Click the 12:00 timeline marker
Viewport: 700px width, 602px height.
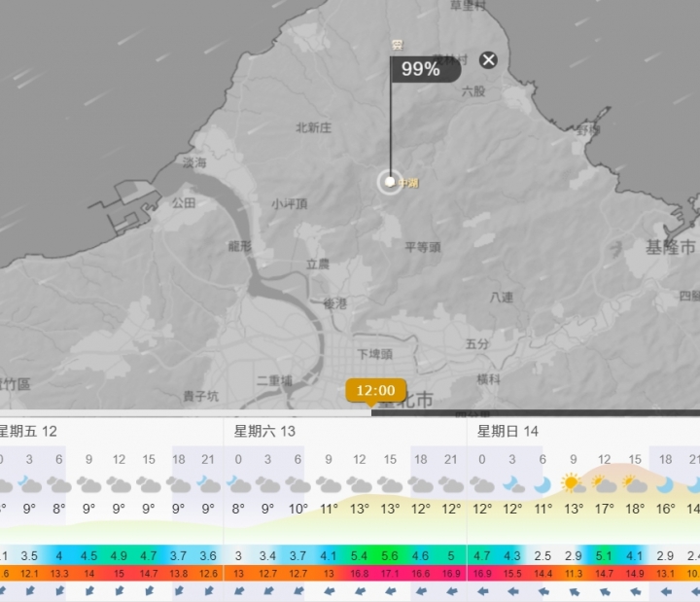coord(376,390)
